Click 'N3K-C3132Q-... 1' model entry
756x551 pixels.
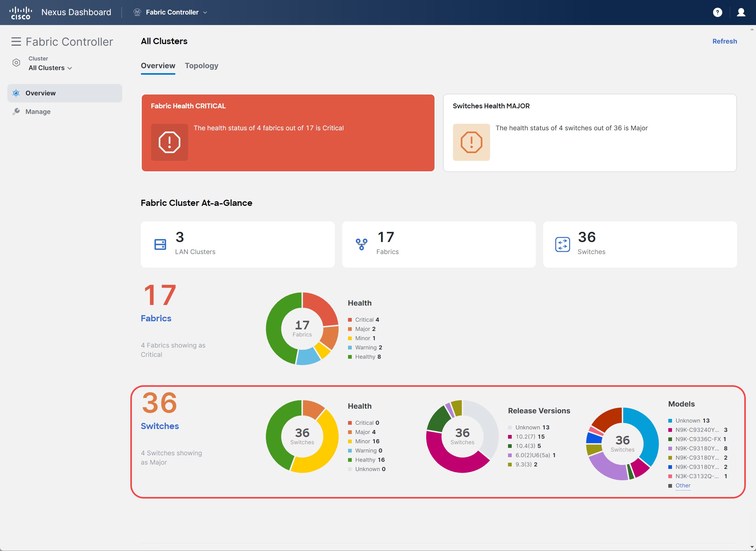[x=698, y=476]
